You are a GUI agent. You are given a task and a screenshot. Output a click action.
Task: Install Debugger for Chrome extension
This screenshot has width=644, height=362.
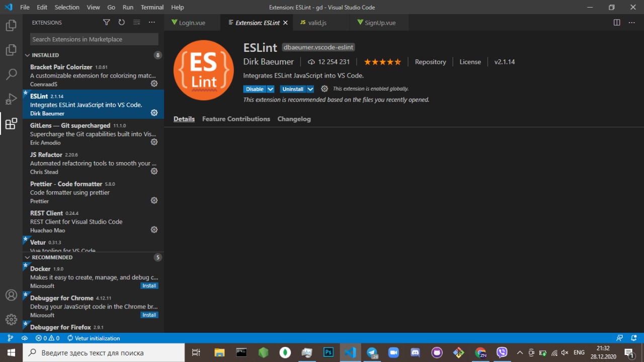click(149, 315)
